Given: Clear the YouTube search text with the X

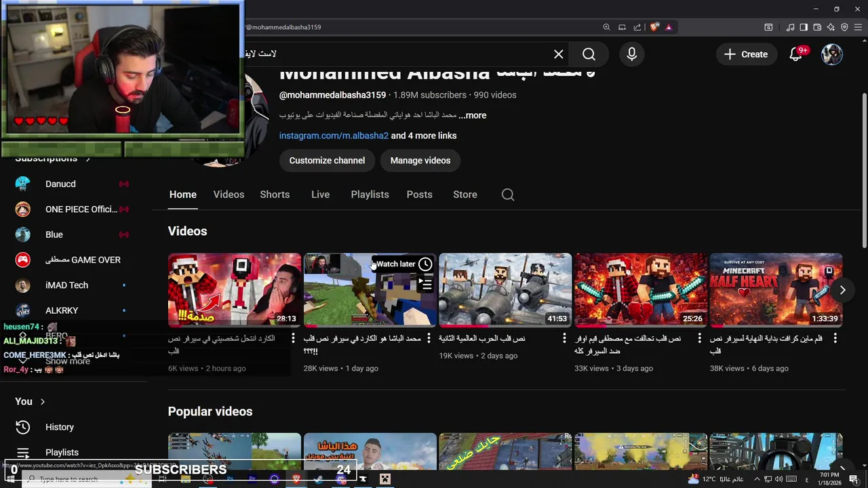Looking at the screenshot, I should pos(558,54).
